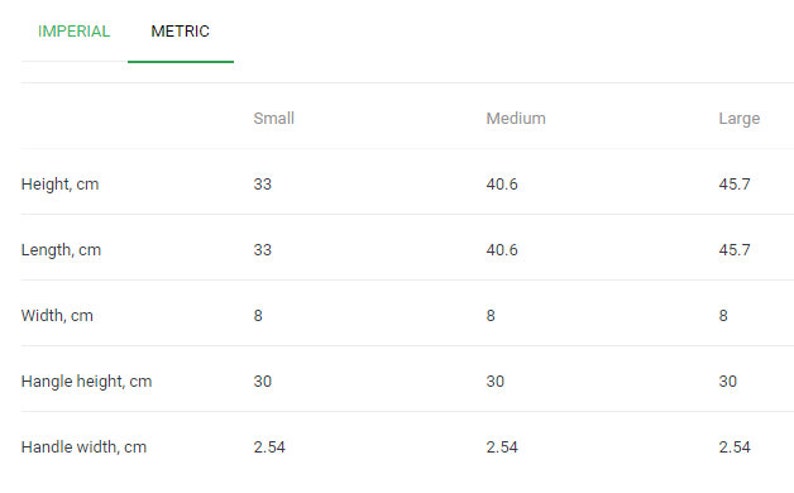This screenshot has width=794, height=493.
Task: Click the Large Hangle height value 30
Action: tap(728, 382)
